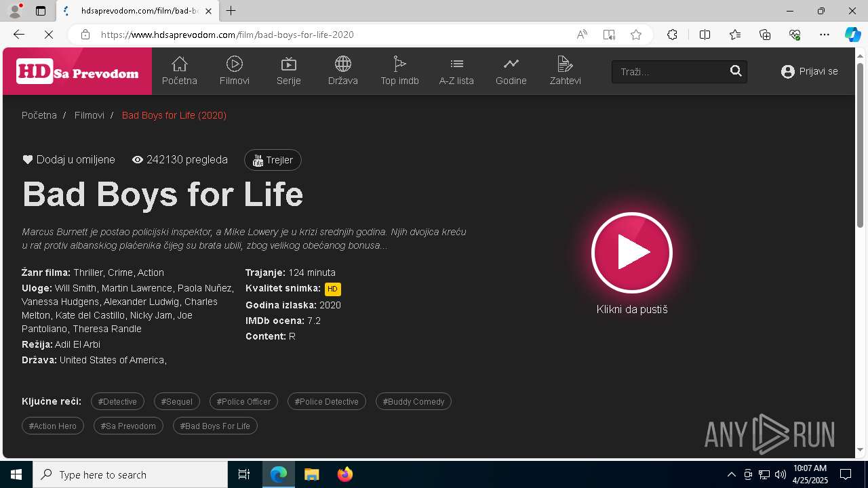Viewport: 868px width, 488px height.
Task: Click the yellow HD quality badge
Action: click(x=332, y=289)
